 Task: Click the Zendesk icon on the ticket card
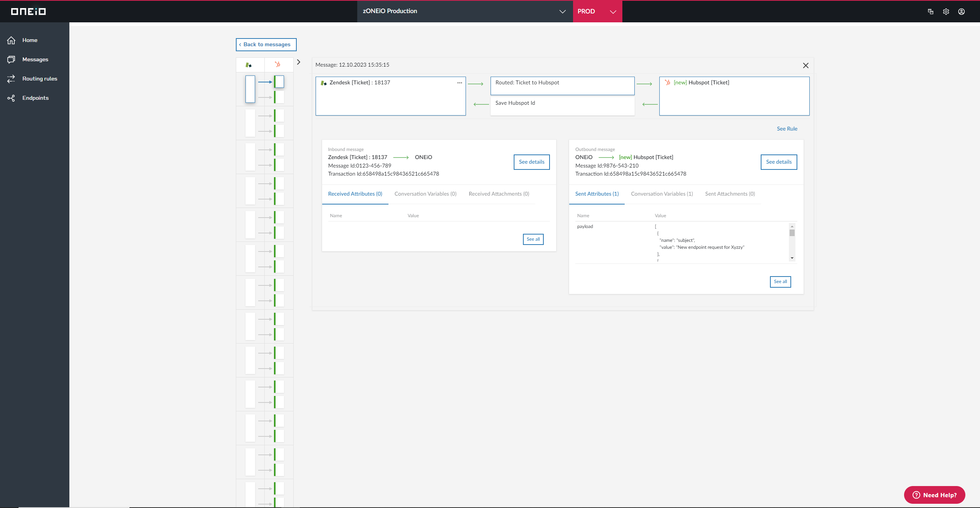(324, 83)
